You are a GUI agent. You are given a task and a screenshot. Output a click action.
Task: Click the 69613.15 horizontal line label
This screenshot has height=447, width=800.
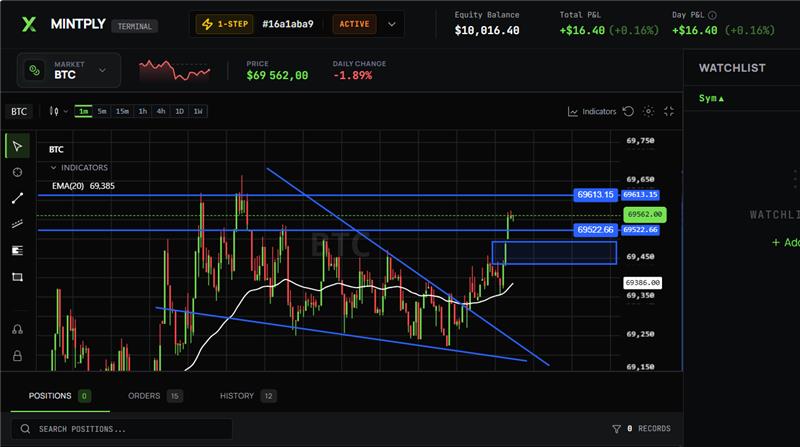point(595,194)
